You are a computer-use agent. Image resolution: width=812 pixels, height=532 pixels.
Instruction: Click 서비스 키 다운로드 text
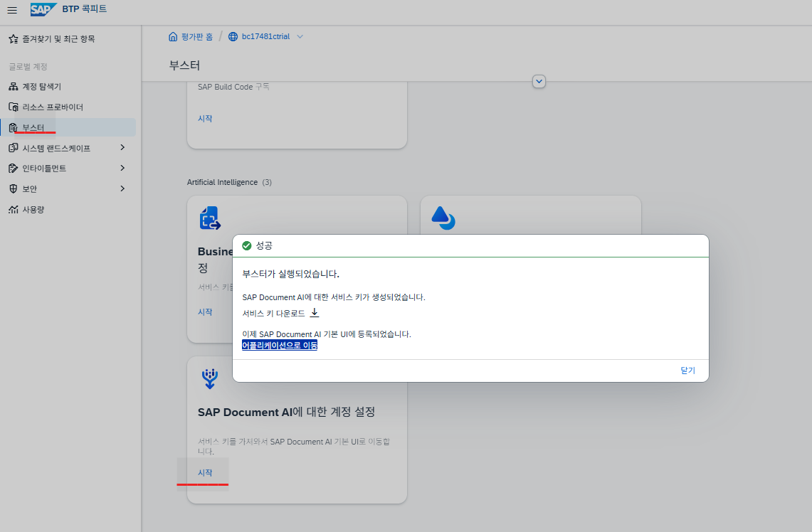point(273,314)
